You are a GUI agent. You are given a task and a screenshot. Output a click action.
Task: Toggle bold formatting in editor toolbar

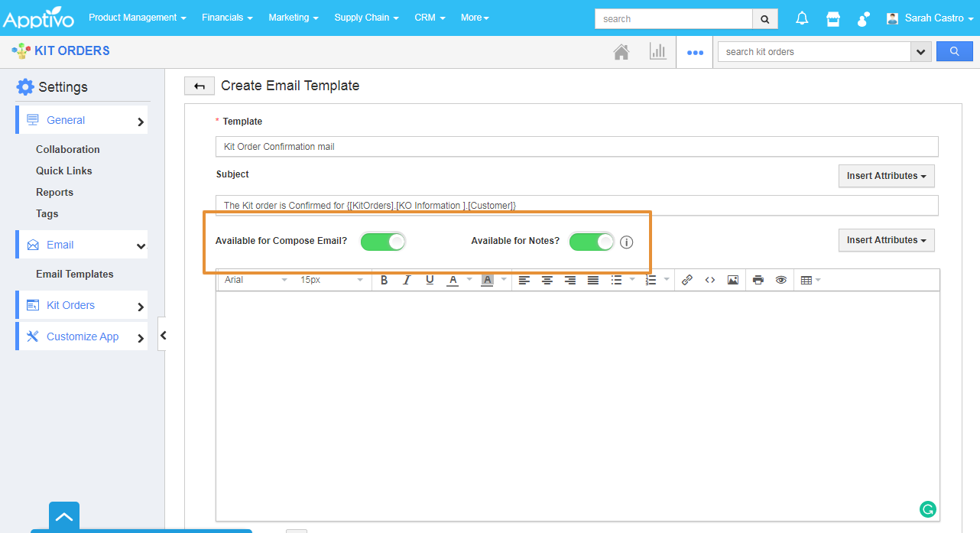pyautogui.click(x=384, y=280)
